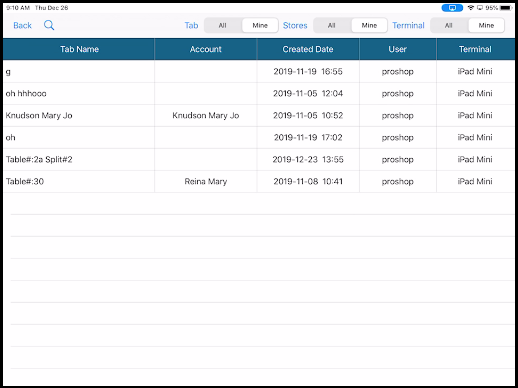The image size is (518, 388).
Task: Select date 2019-11-05 10:52
Action: coord(308,116)
